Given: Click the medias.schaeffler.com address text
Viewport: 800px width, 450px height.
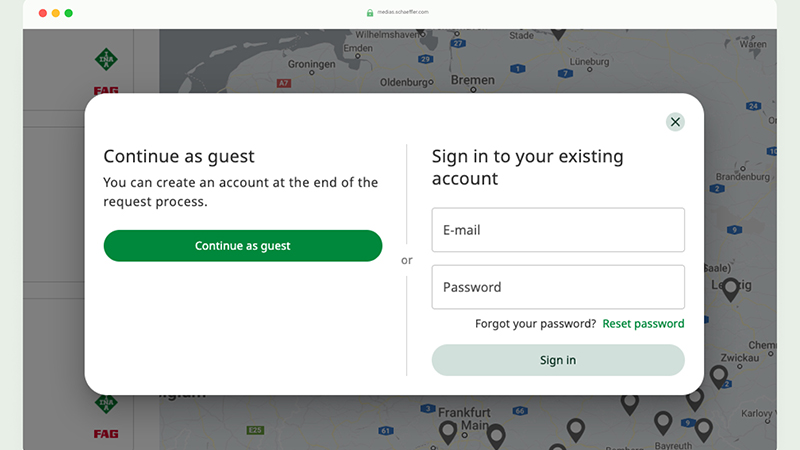Looking at the screenshot, I should [x=403, y=12].
